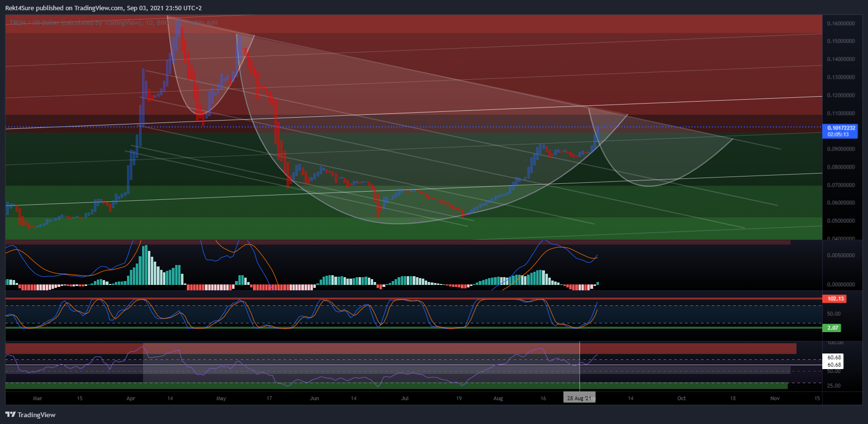Click the Aug date on time axis
This screenshot has width=868, height=424.
tap(498, 398)
